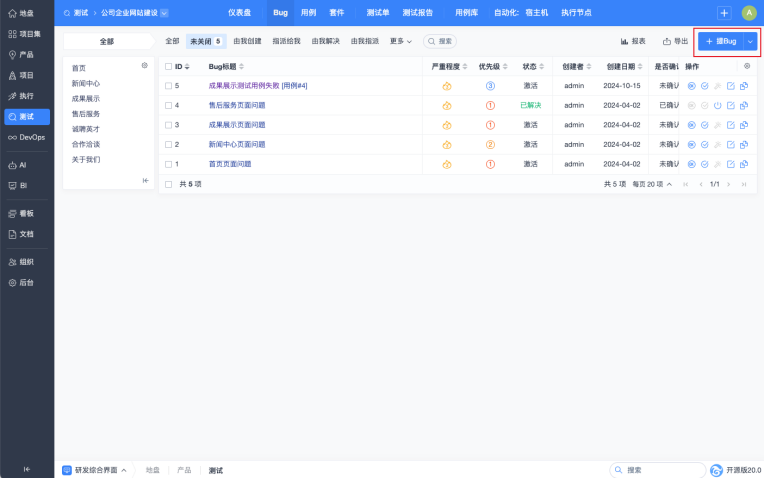Click the 导出 export button
This screenshot has width=764, height=478.
[675, 41]
